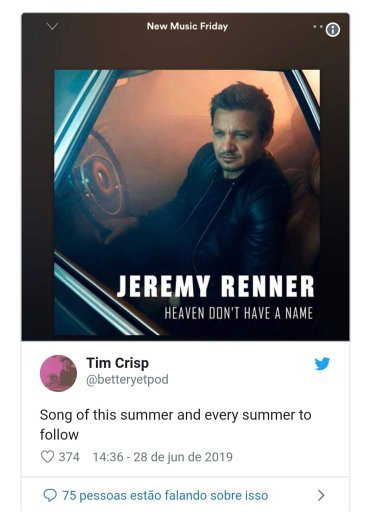Visit the @betteryetpod handle link
Viewport: 371px width, 512px height.
[127, 380]
